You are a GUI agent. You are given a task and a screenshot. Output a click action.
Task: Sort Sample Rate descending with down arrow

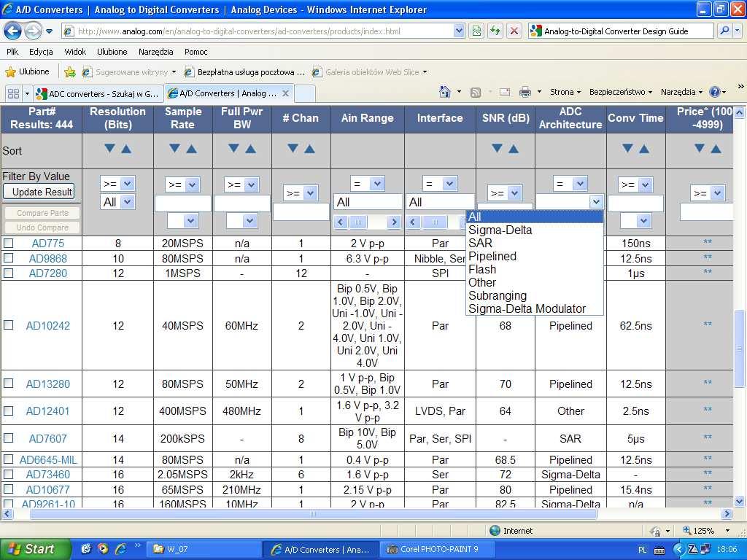175,149
